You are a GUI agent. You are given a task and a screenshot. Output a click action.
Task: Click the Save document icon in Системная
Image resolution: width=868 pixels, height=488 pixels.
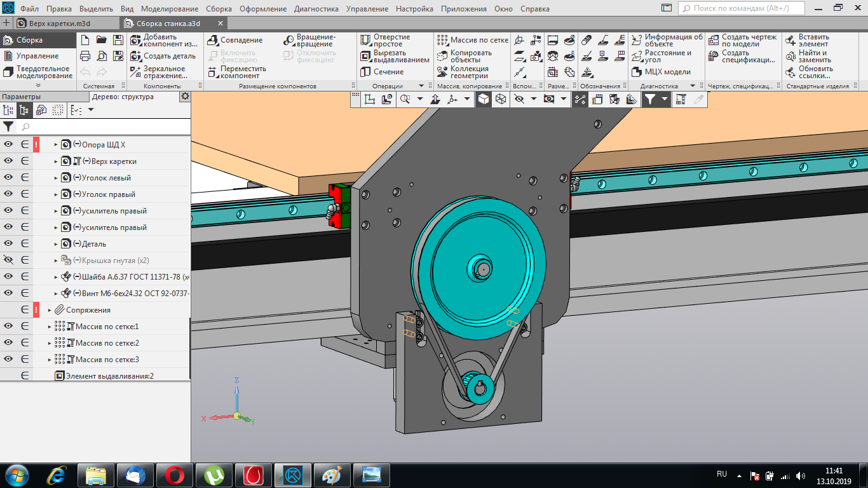tap(118, 39)
